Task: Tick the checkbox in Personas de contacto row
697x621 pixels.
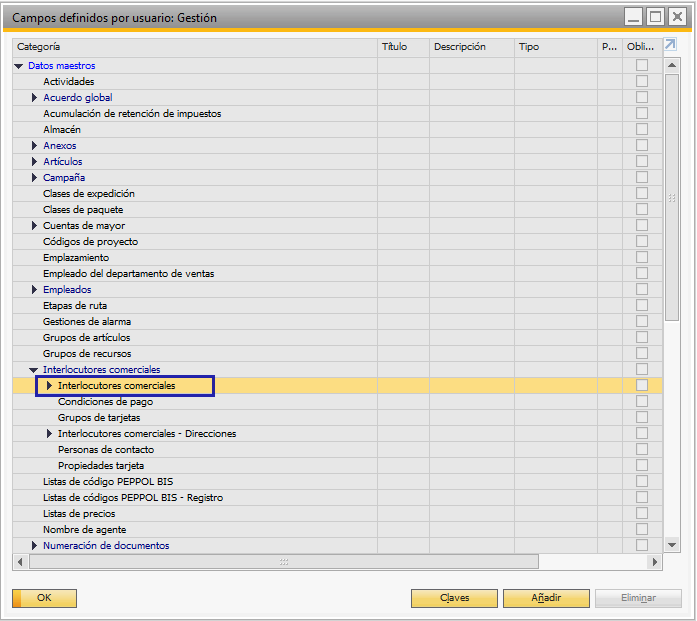Action: pos(642,449)
